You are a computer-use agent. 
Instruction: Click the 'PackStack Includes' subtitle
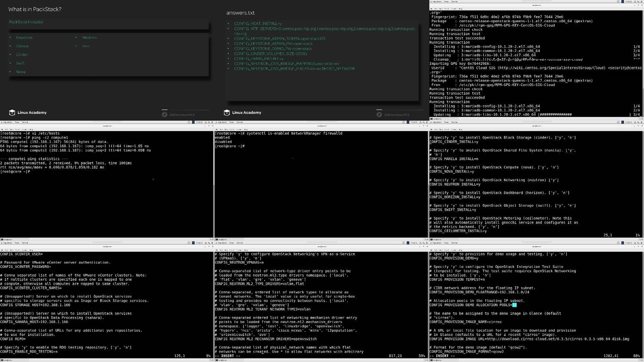coord(26,22)
